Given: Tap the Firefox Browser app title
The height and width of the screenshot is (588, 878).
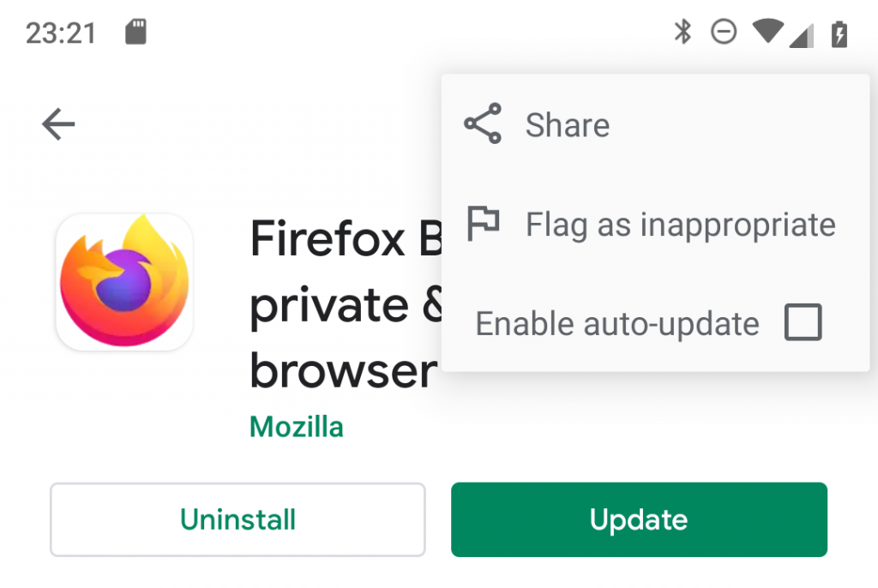Looking at the screenshot, I should (346, 304).
